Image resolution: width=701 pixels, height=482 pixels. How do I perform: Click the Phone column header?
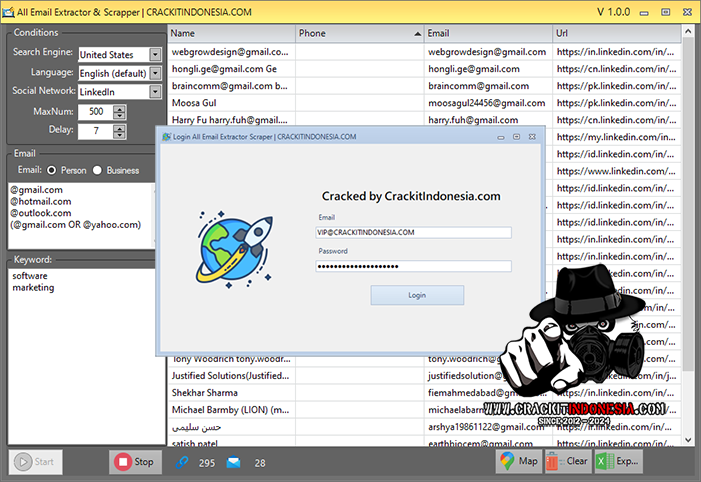(355, 33)
